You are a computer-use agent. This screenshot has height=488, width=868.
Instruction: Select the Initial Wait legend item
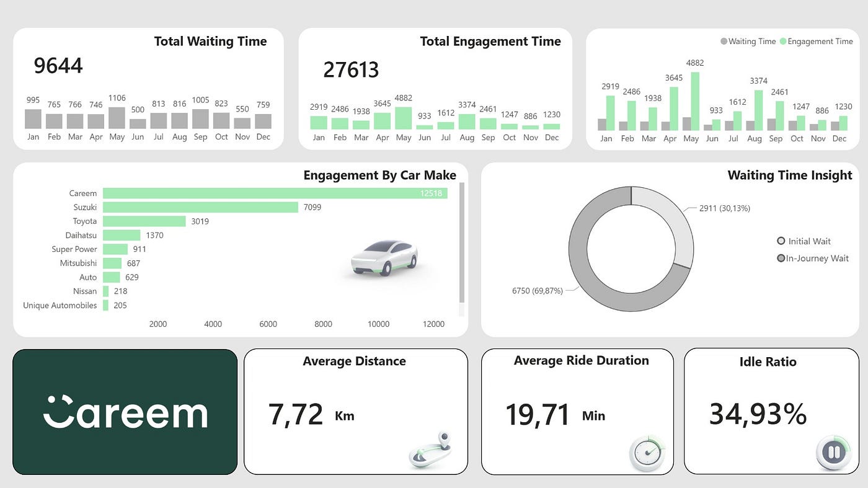coord(804,241)
